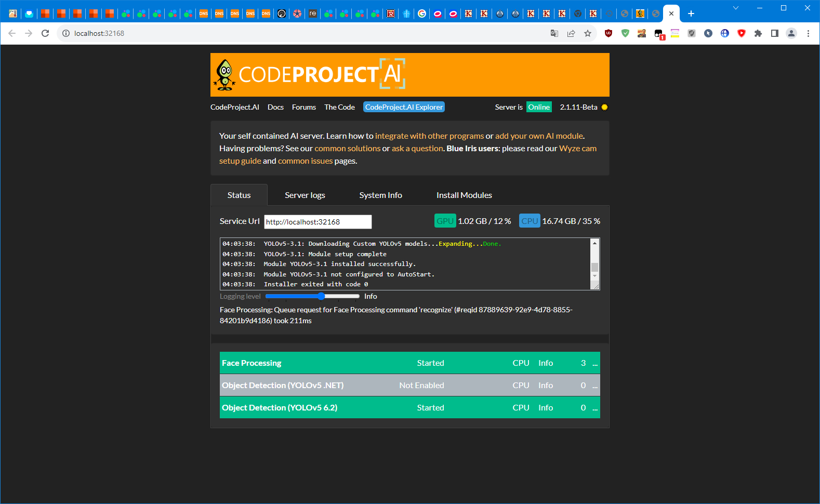Expand options for Object Detection (YOLOv5 .NET)
Image resolution: width=820 pixels, height=504 pixels.
tap(595, 386)
